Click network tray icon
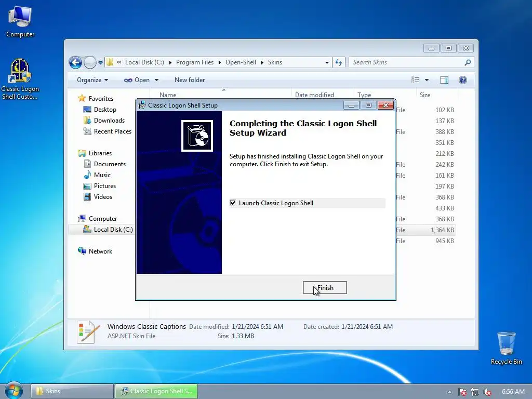 tap(475, 392)
